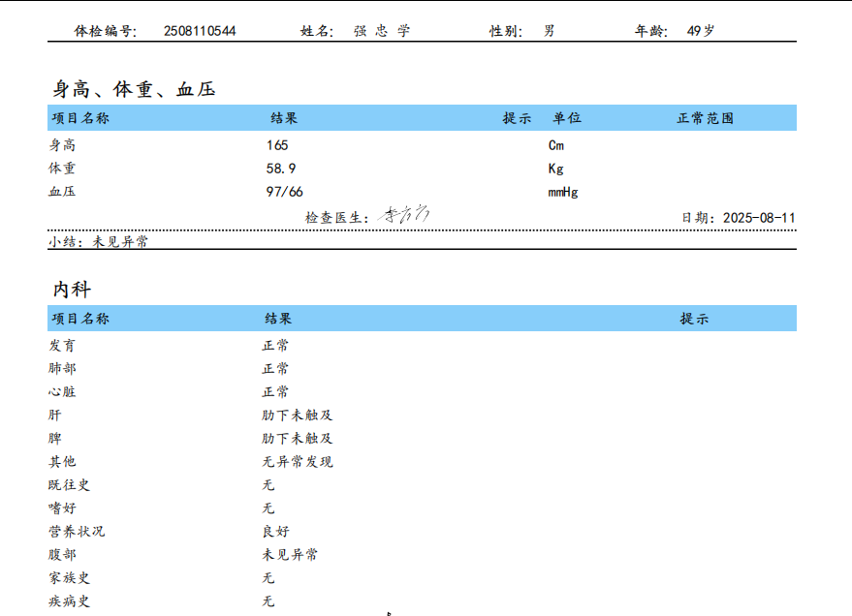The width and height of the screenshot is (852, 616).
Task: Click the 其他 result 无异常发现
Action: (x=298, y=462)
